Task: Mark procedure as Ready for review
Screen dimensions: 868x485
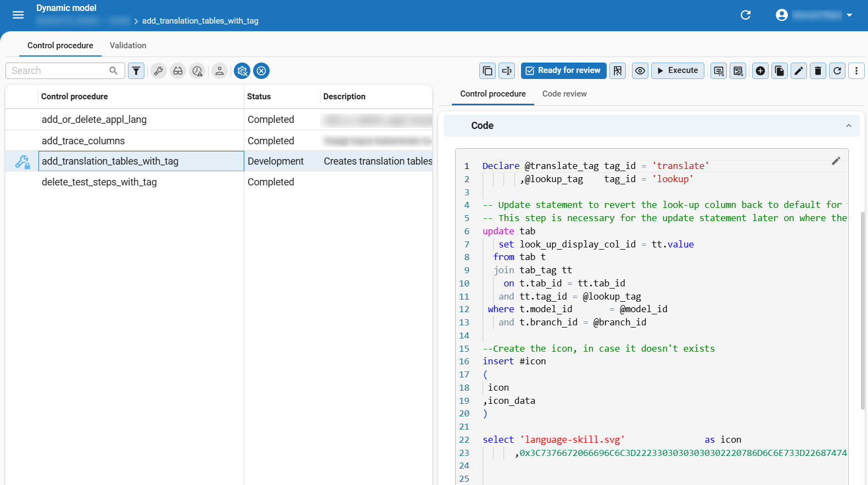Action: [564, 71]
